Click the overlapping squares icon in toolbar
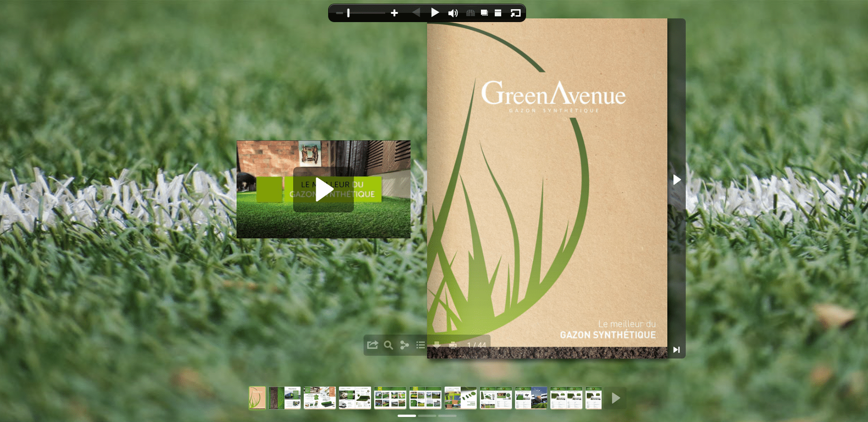 484,13
